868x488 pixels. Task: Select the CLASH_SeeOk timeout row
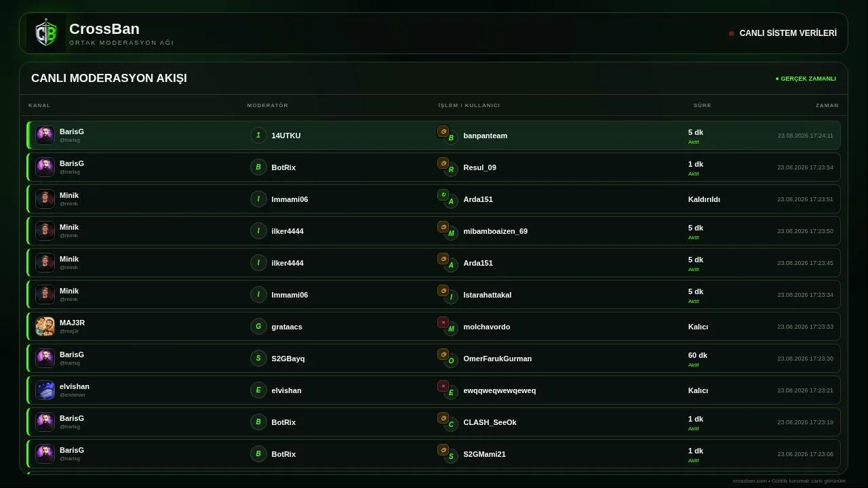433,422
